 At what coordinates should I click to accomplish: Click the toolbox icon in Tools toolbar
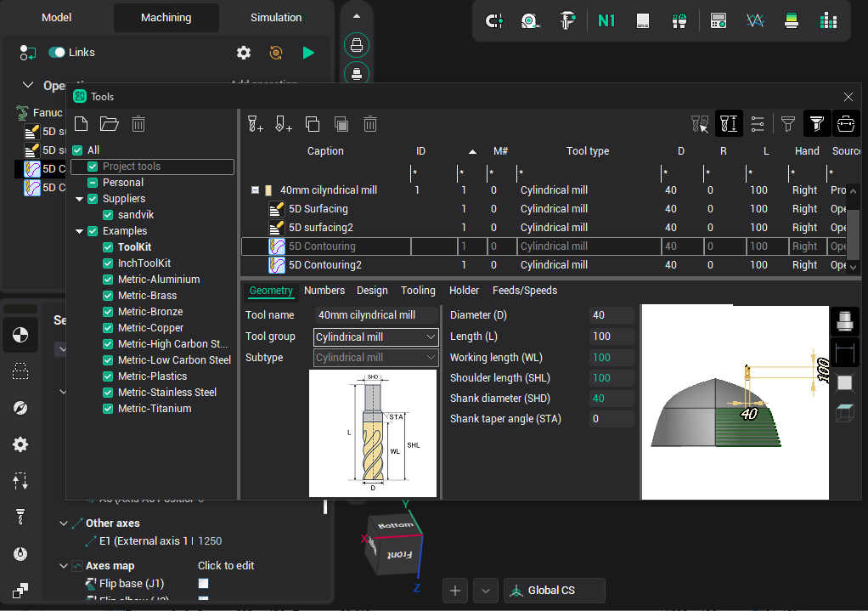(845, 124)
